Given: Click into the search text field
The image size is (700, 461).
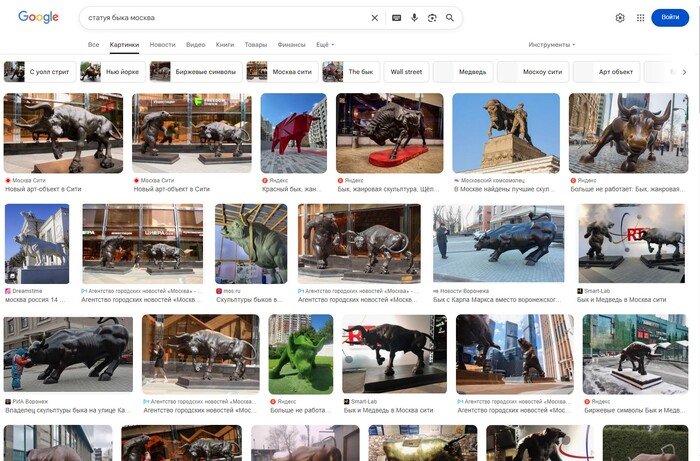Looking at the screenshot, I should (x=220, y=18).
